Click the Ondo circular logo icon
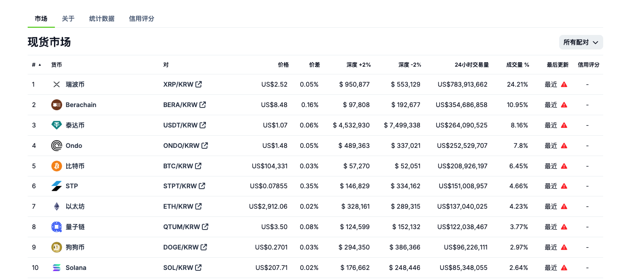Screen dimensions: 644x279 (x=56, y=146)
